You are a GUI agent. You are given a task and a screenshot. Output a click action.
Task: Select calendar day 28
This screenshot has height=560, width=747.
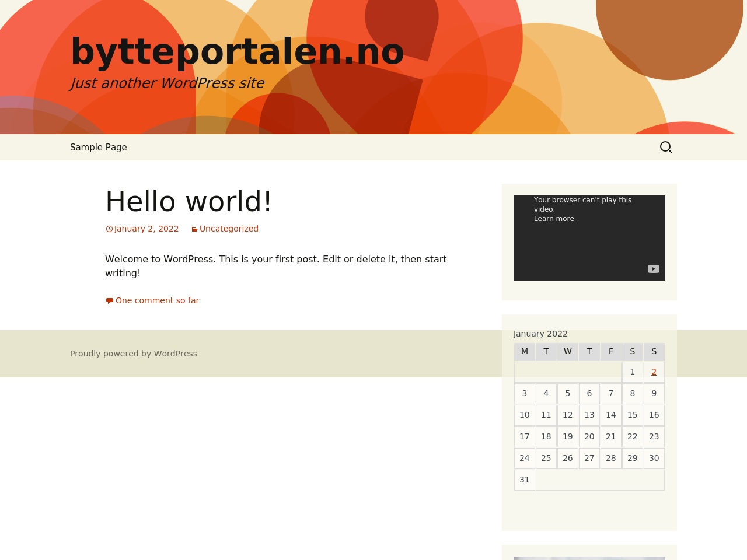pos(611,458)
